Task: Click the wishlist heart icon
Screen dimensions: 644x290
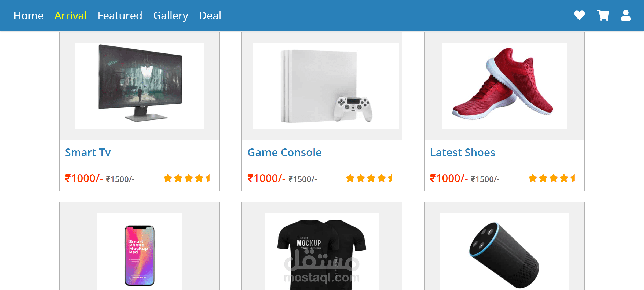Action: click(x=579, y=15)
